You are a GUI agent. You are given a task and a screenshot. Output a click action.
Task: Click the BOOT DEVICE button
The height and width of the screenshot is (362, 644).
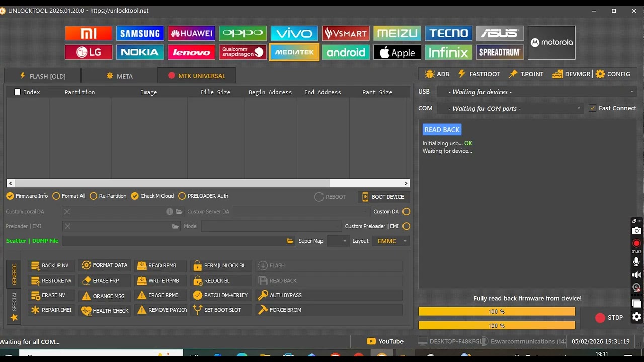pyautogui.click(x=383, y=197)
